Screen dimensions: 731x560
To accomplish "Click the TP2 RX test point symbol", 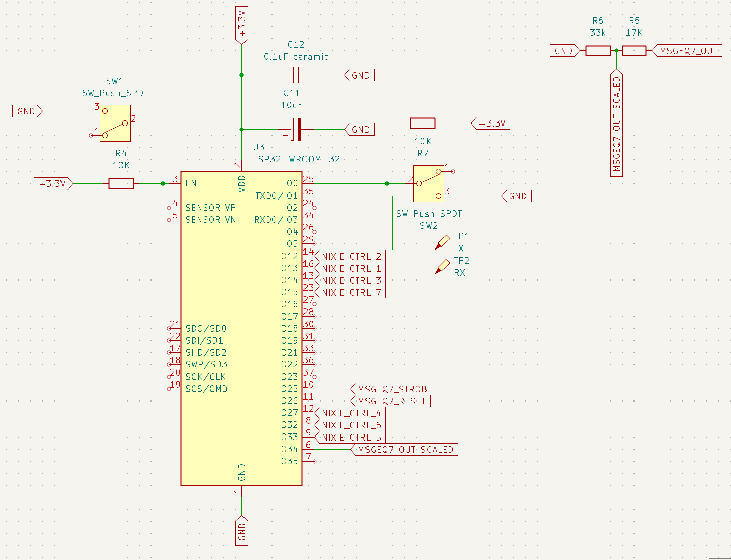I will (x=442, y=267).
